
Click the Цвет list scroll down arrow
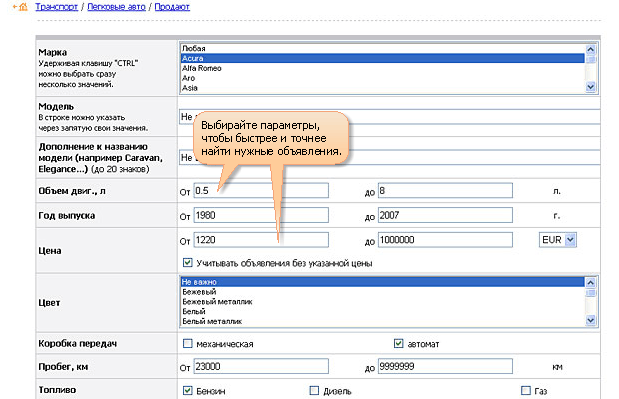[591, 320]
